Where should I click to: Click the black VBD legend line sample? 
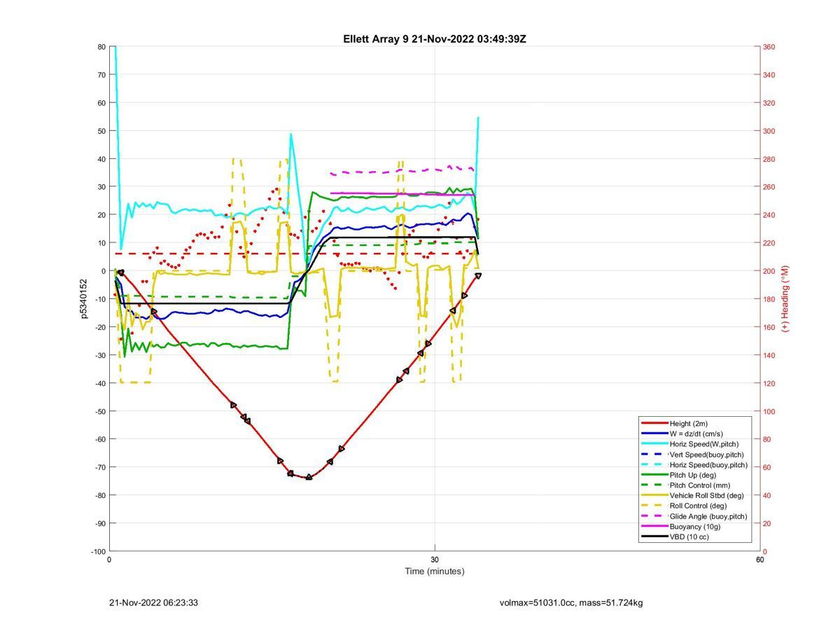(x=654, y=537)
